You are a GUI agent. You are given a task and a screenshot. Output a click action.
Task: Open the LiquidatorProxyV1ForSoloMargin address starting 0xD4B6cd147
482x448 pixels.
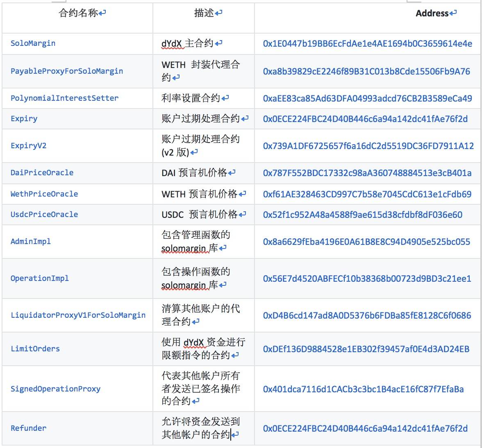click(367, 316)
